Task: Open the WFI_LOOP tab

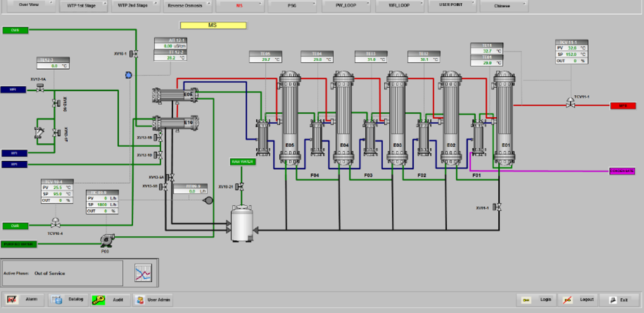Action: click(399, 6)
